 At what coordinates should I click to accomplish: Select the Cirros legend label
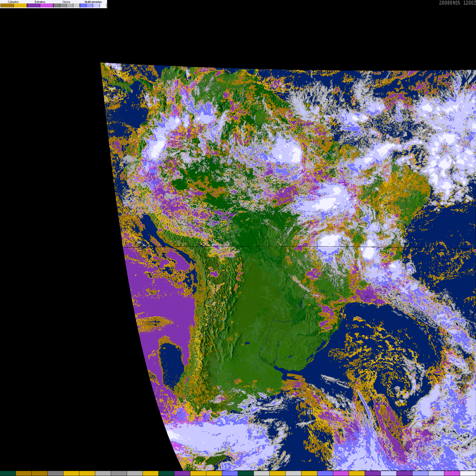pos(66,2)
